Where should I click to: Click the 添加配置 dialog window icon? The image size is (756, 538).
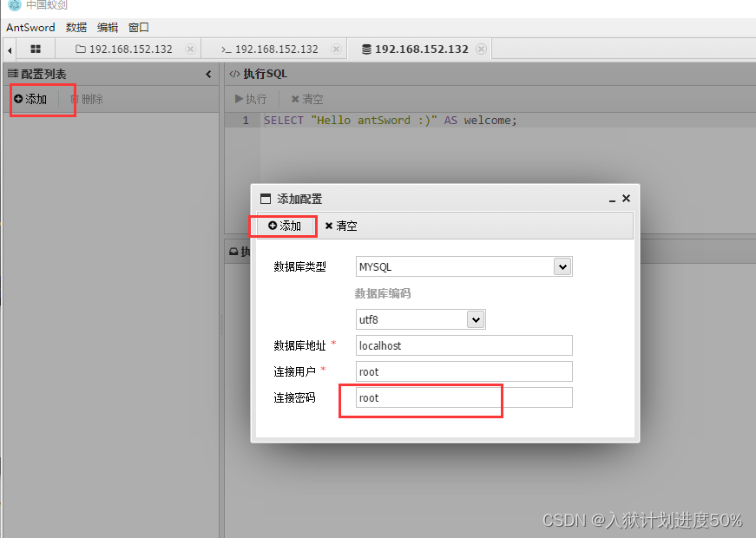(x=266, y=199)
